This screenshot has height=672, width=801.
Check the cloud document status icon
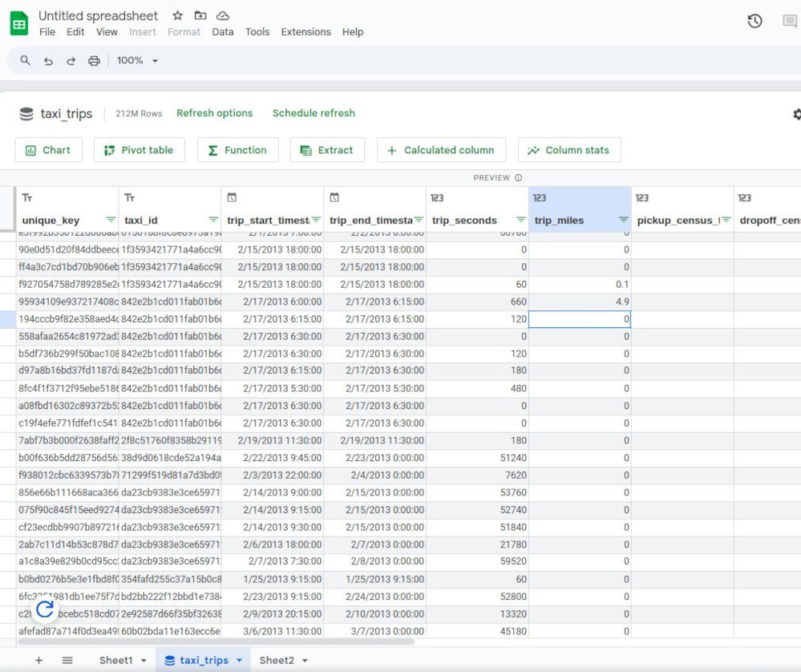pos(222,16)
